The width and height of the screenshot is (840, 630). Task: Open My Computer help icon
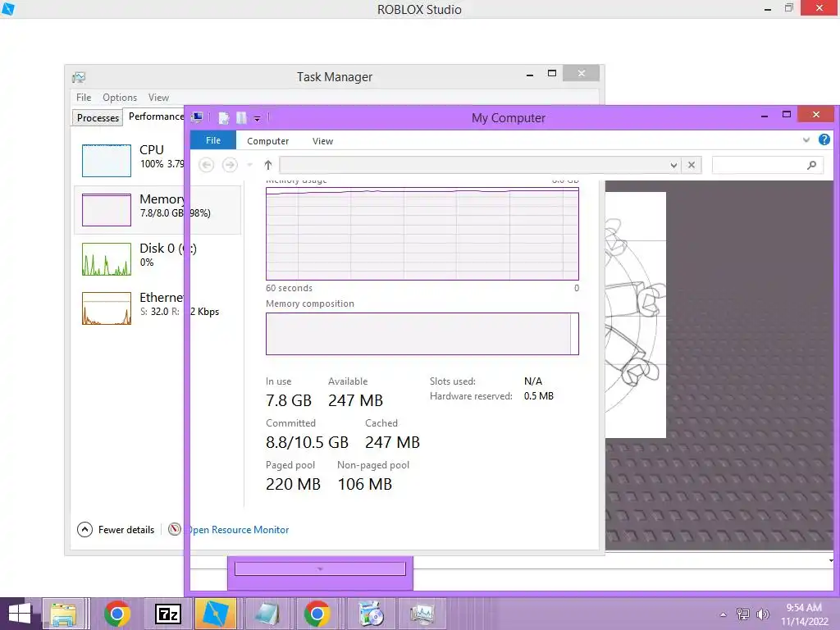pyautogui.click(x=824, y=139)
